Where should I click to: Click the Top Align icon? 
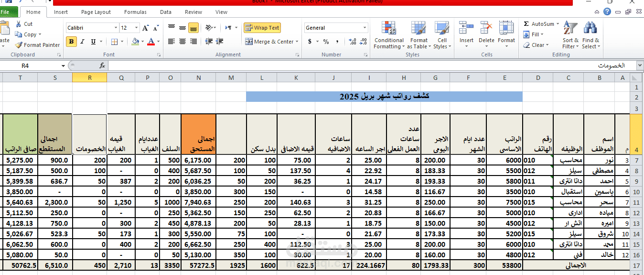(172, 28)
